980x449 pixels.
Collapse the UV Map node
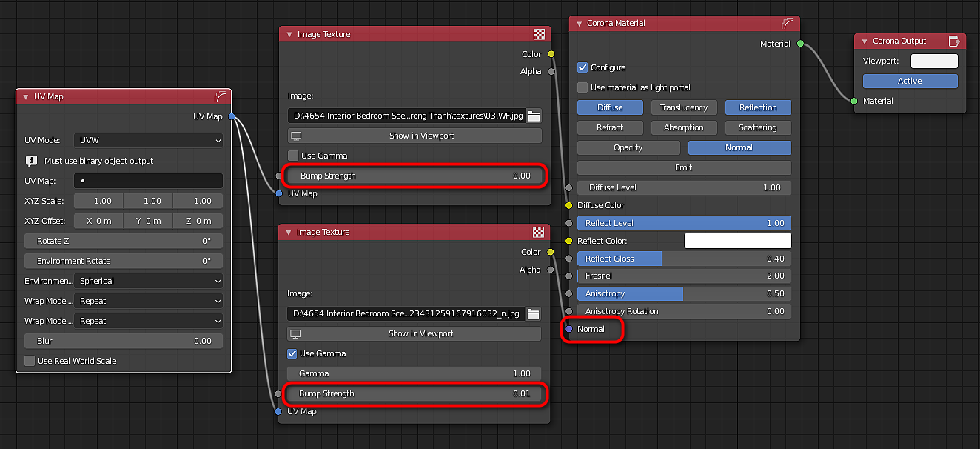click(26, 96)
